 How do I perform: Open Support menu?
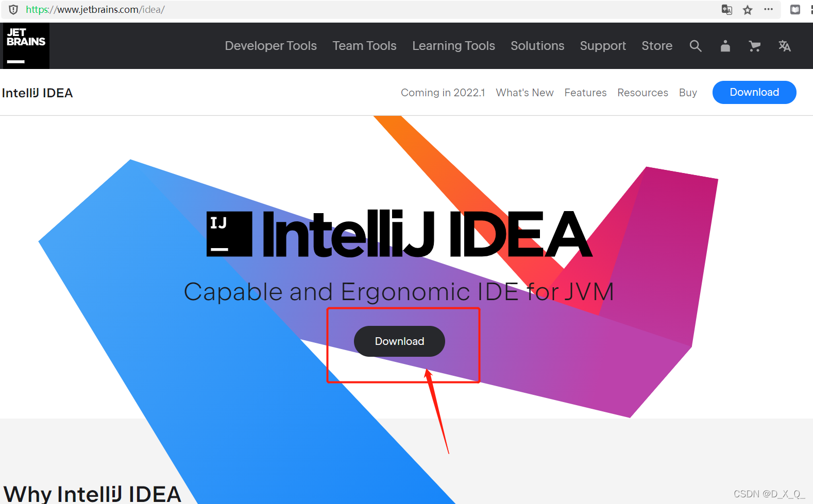point(603,46)
